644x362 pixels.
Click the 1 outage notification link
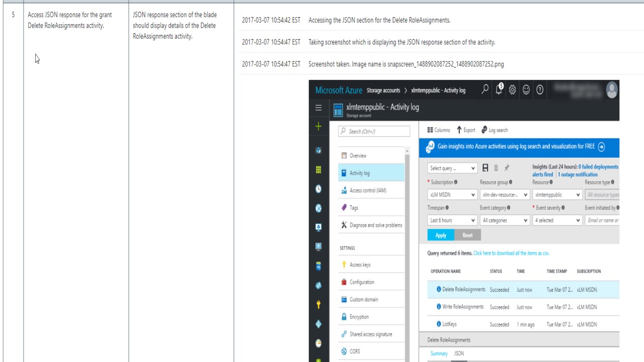click(x=578, y=174)
